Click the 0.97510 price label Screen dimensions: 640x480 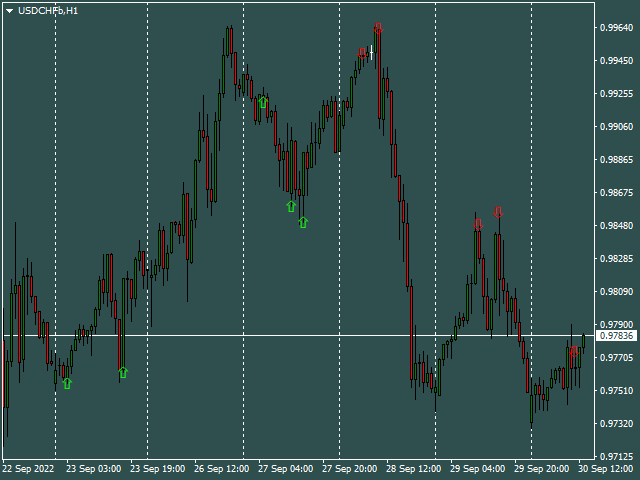tap(616, 391)
